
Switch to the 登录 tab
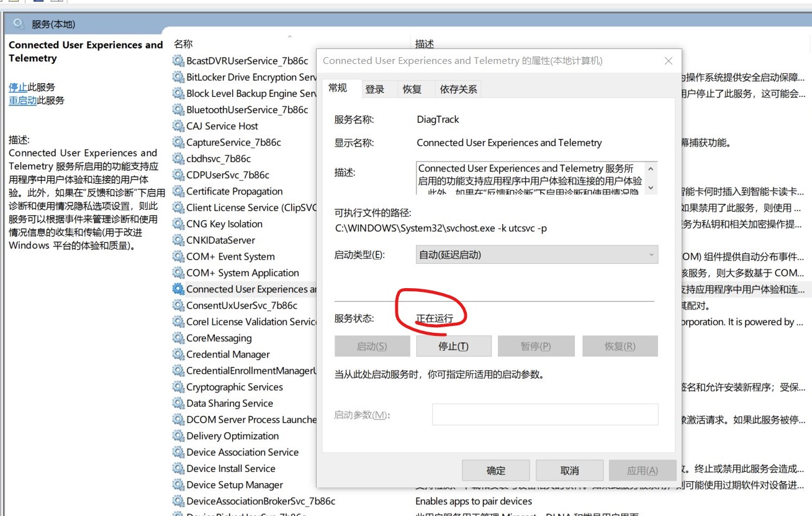pyautogui.click(x=374, y=89)
